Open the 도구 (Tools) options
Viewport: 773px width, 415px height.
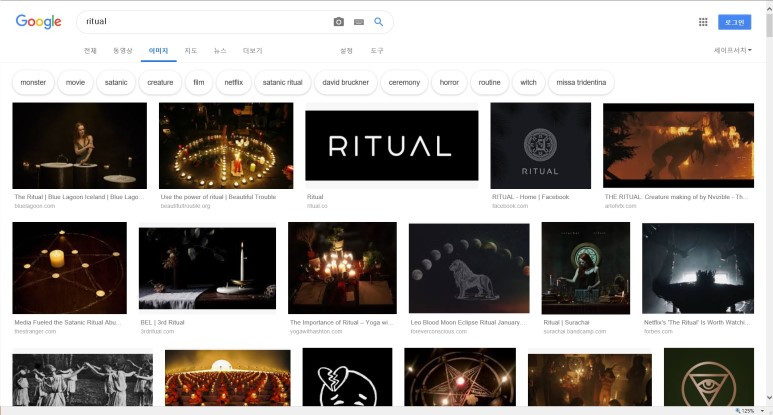pyautogui.click(x=377, y=51)
